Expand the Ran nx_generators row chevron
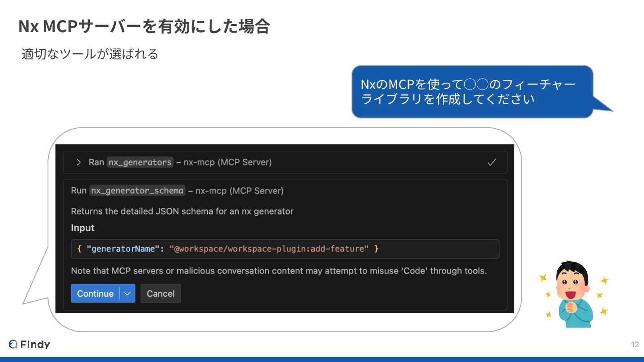 tap(79, 162)
